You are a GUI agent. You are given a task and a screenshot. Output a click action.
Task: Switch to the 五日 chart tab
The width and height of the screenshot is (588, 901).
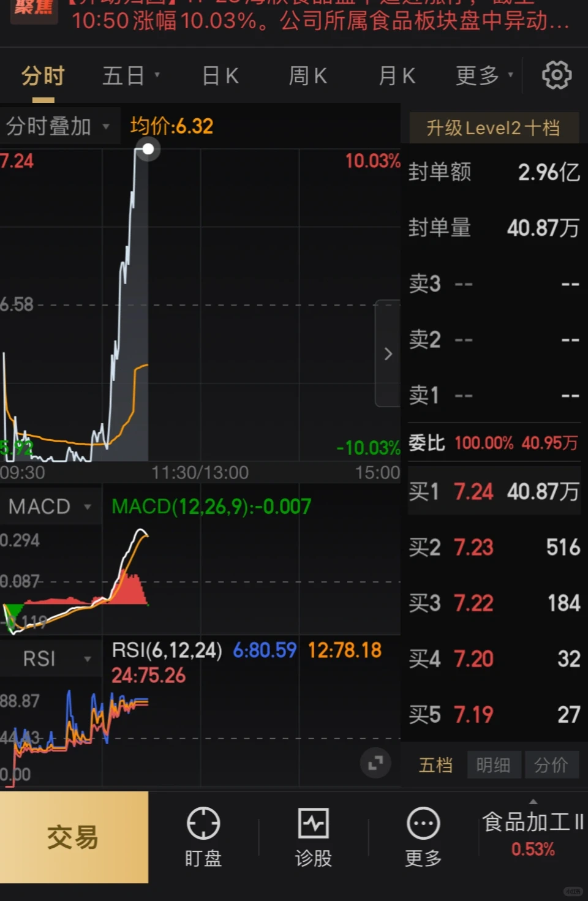point(124,75)
